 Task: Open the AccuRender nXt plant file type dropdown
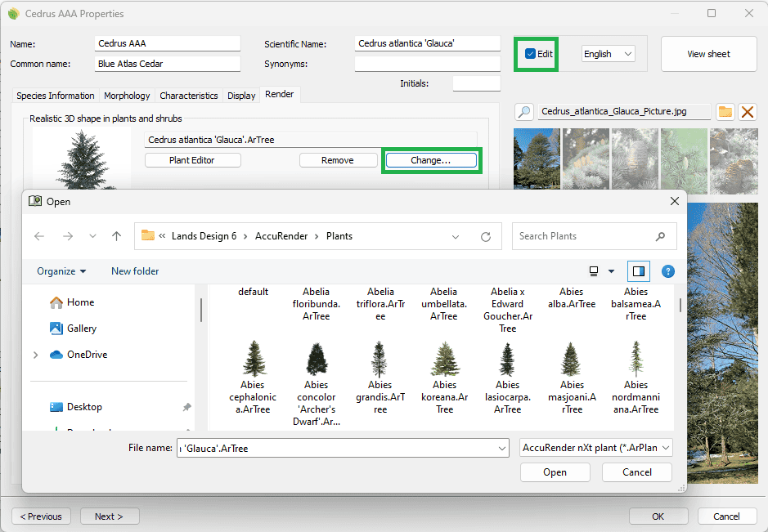(595, 448)
